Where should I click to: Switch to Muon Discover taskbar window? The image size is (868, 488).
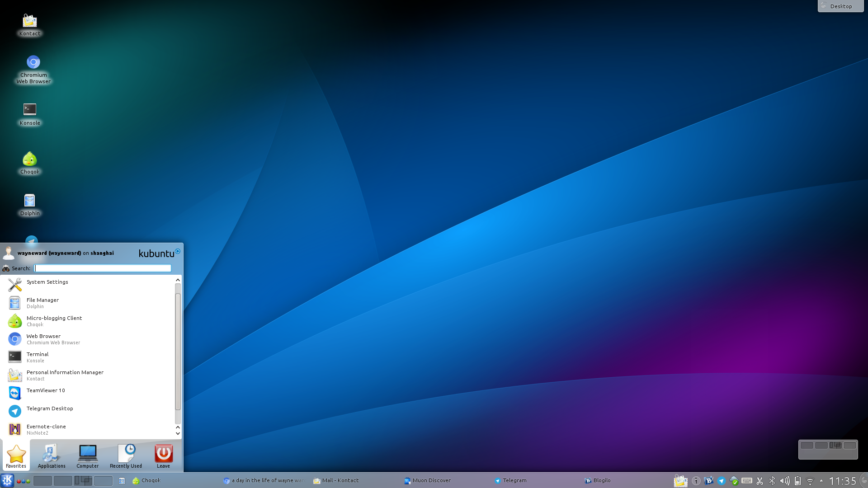click(428, 480)
